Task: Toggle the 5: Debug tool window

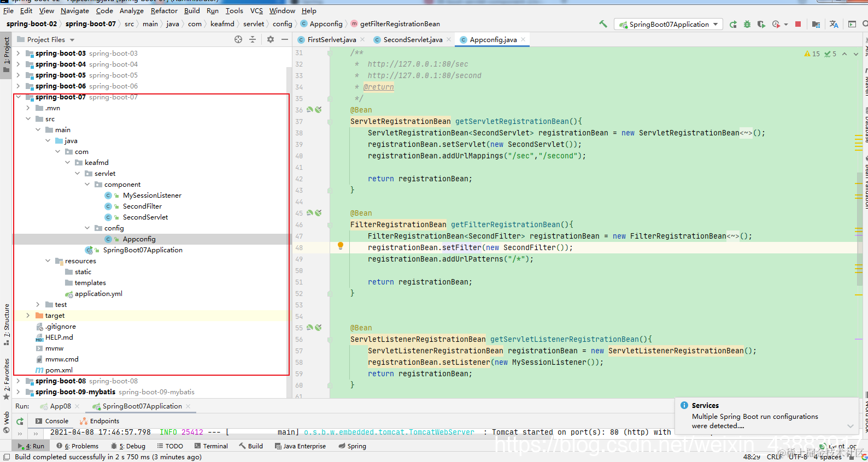Action: pos(128,446)
